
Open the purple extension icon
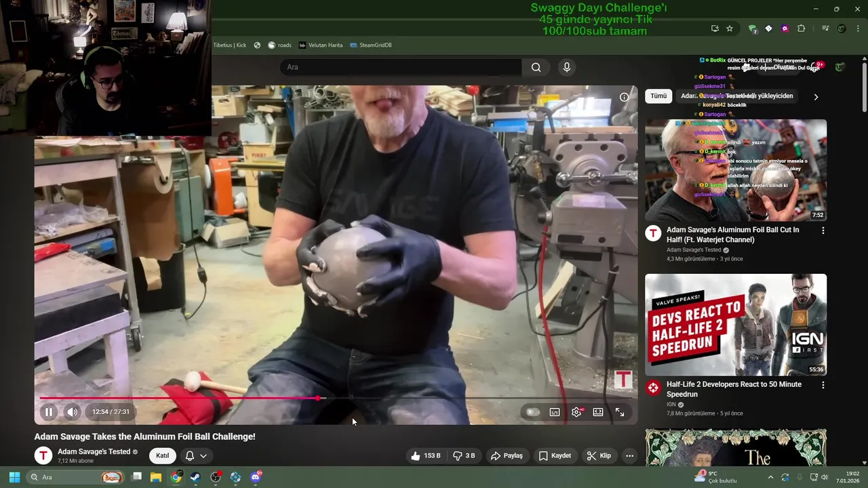785,28
